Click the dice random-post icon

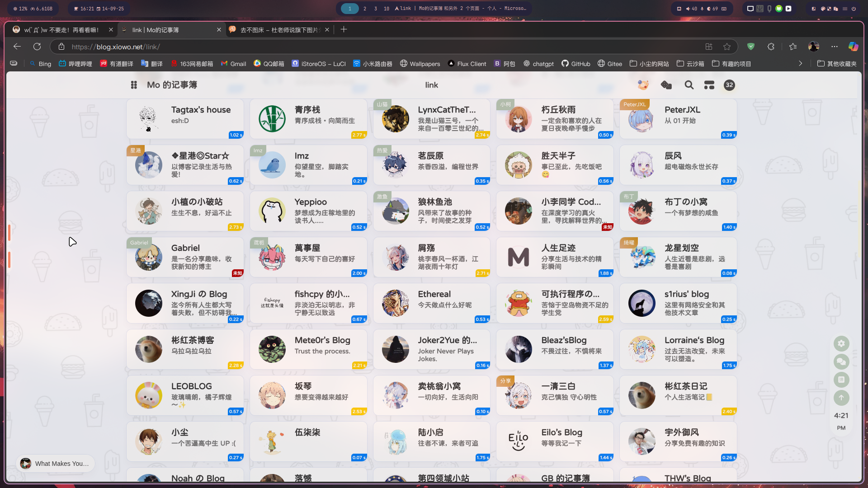coord(666,85)
